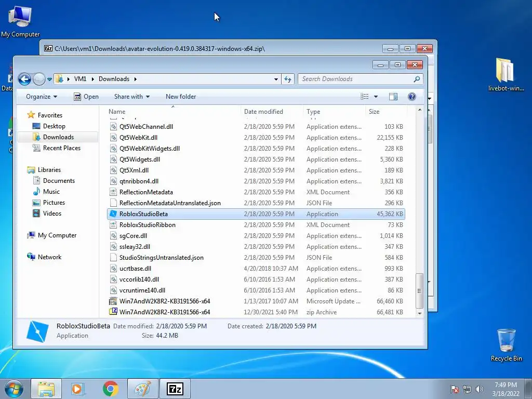
Task: Select the Qt5WebKit.dll file
Action: [x=138, y=137]
